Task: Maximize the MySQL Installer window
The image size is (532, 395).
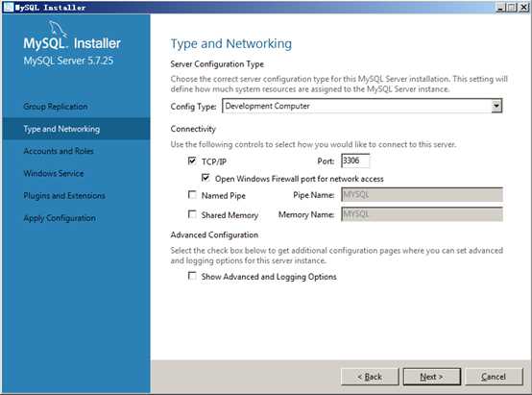Action: pos(511,7)
